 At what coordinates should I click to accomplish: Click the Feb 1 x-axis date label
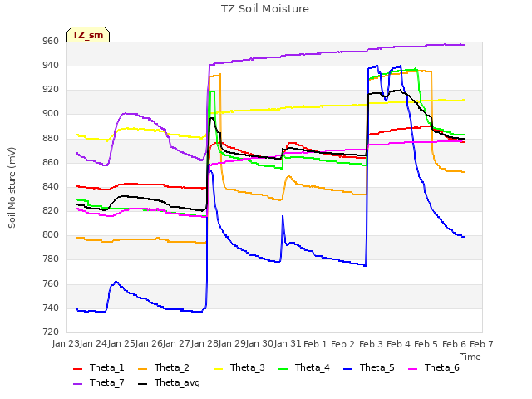point(315,344)
